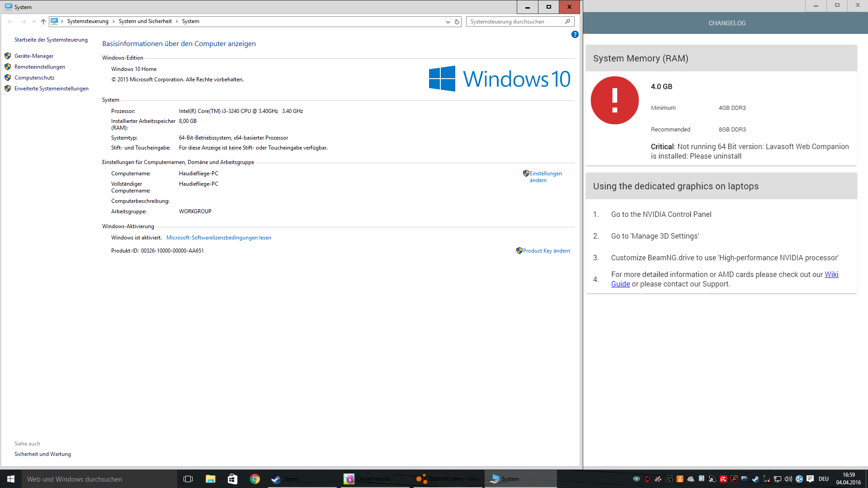
Task: Expand chevron after Systemsteuerung breadcrumb
Action: point(113,21)
